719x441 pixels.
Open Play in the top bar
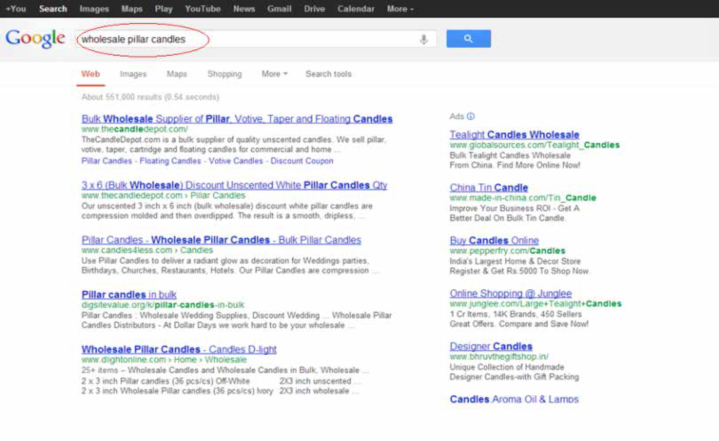coord(163,9)
